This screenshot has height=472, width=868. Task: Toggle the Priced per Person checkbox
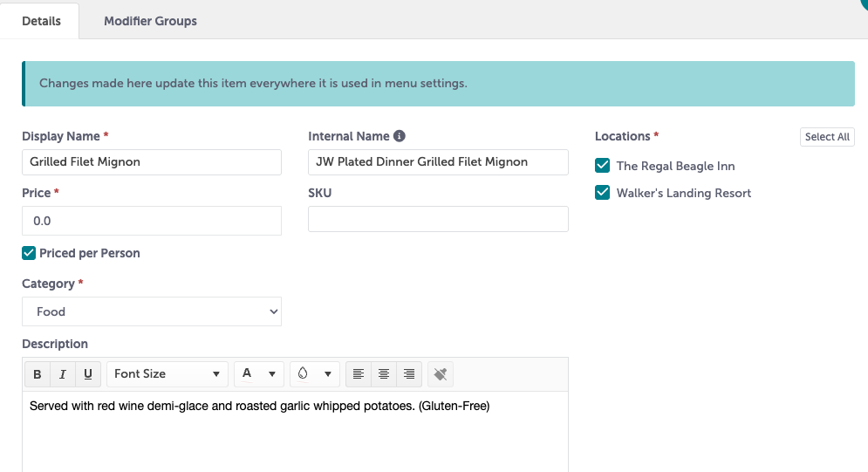[x=29, y=253]
